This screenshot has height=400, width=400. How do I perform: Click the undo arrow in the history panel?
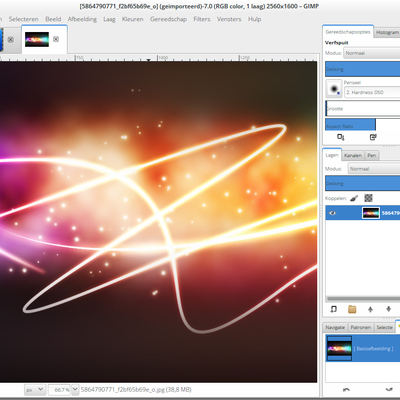pyautogui.click(x=346, y=389)
